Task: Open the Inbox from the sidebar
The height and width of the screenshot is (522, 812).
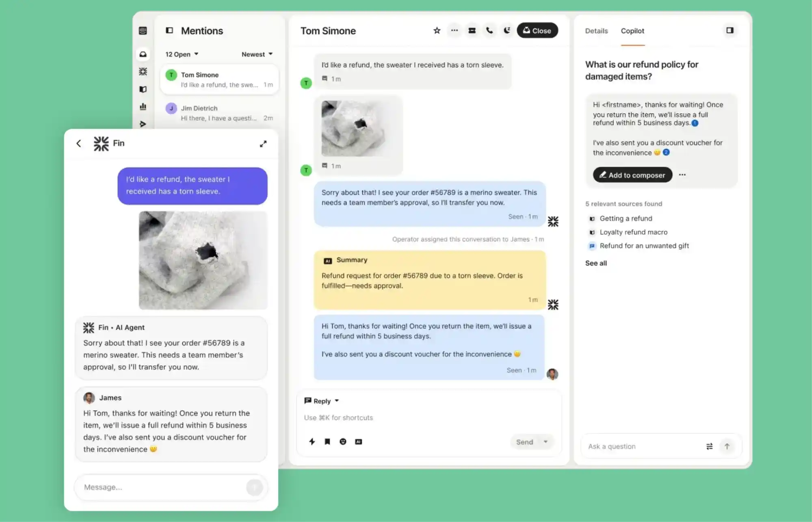Action: [143, 54]
